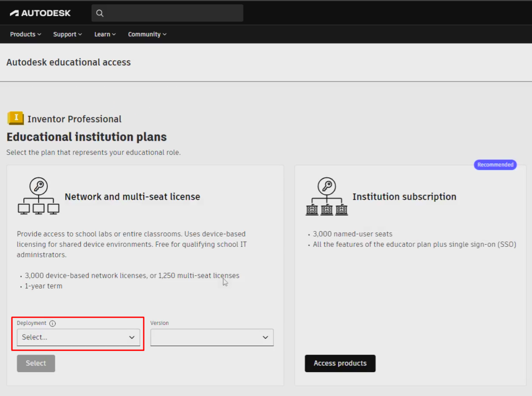This screenshot has width=532, height=396.
Task: Click the 1-year term bullet
Action: (x=44, y=286)
